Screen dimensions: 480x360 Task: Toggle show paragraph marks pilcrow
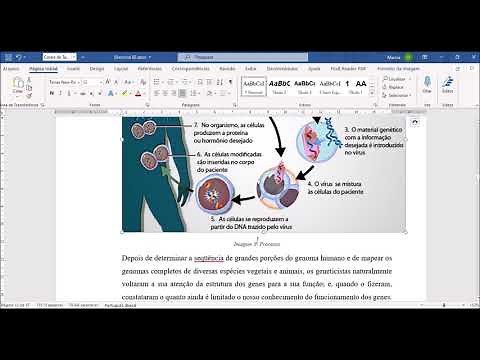click(230, 82)
